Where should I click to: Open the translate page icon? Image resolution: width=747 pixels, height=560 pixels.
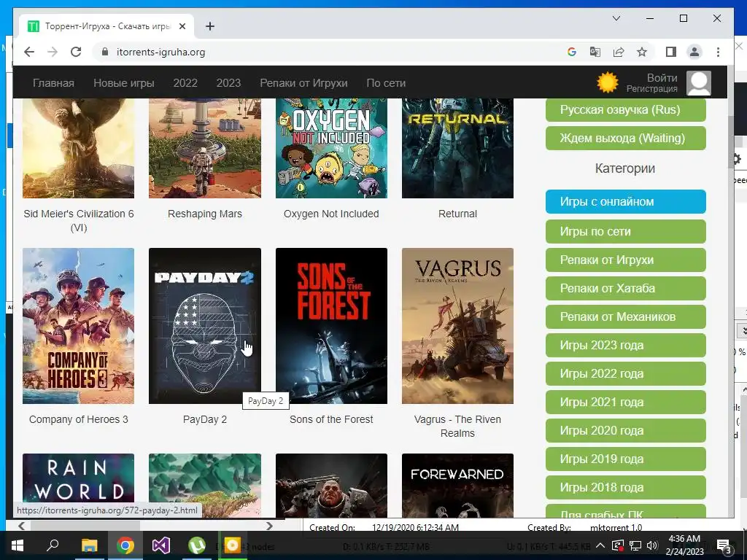click(x=595, y=52)
